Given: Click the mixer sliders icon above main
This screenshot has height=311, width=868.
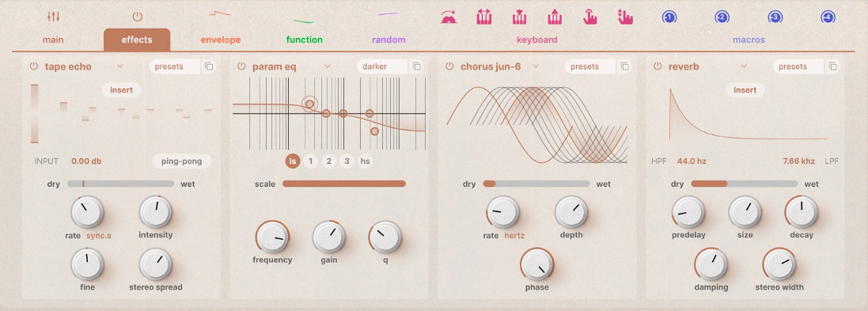Looking at the screenshot, I should pos(53,17).
